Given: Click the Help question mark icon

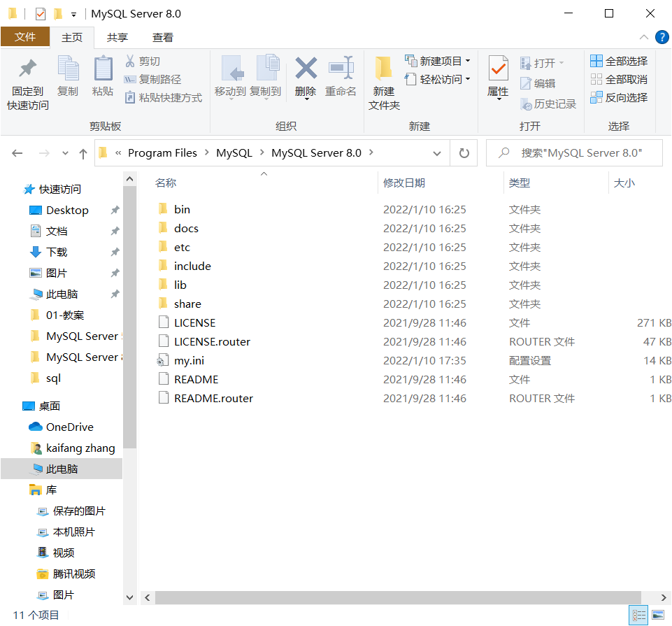Looking at the screenshot, I should point(662,37).
